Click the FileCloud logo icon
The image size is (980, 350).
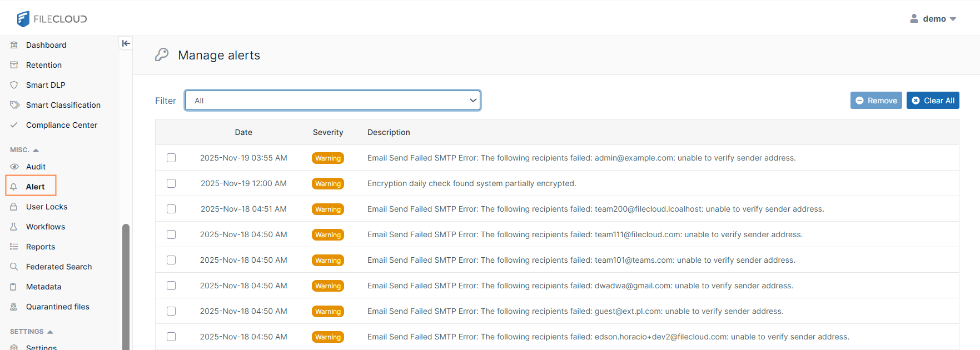(23, 19)
